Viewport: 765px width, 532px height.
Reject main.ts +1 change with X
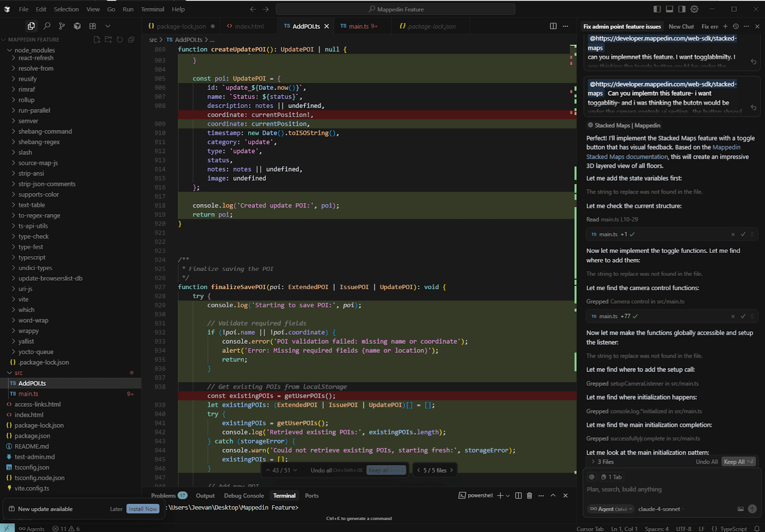[733, 234]
